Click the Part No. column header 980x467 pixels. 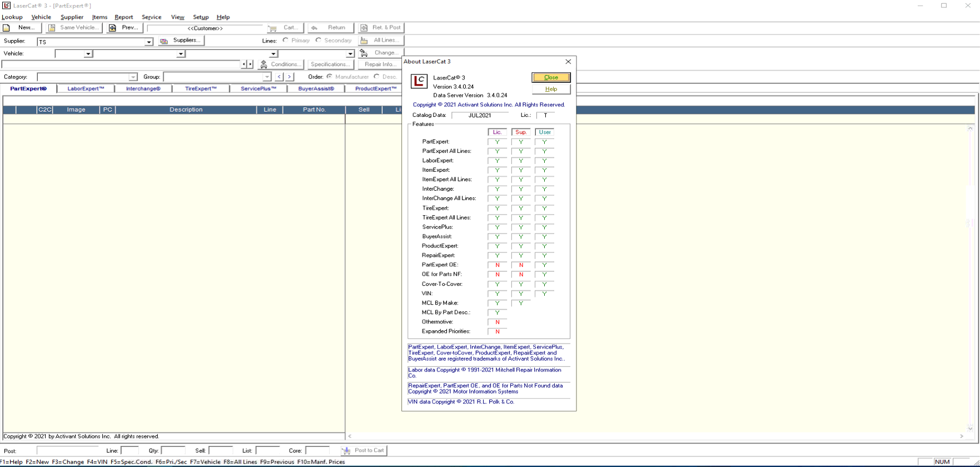tap(314, 110)
